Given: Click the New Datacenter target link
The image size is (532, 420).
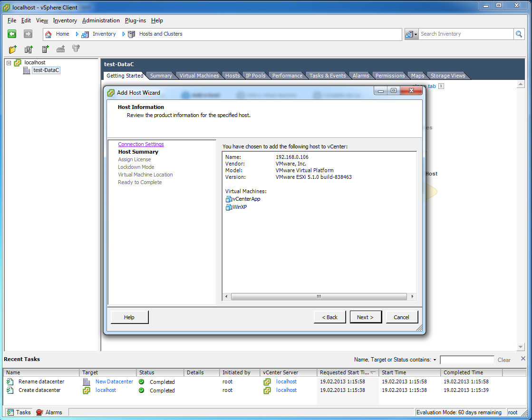Looking at the screenshot, I should [x=114, y=381].
